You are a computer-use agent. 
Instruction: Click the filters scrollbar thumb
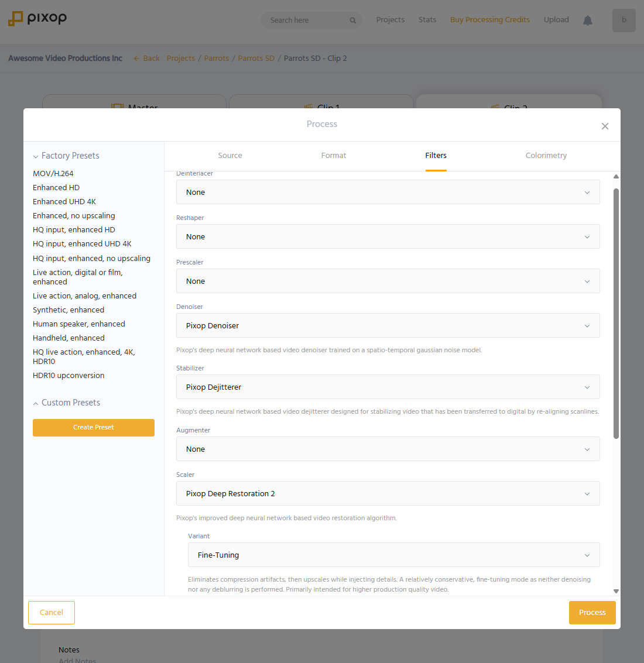point(616,313)
